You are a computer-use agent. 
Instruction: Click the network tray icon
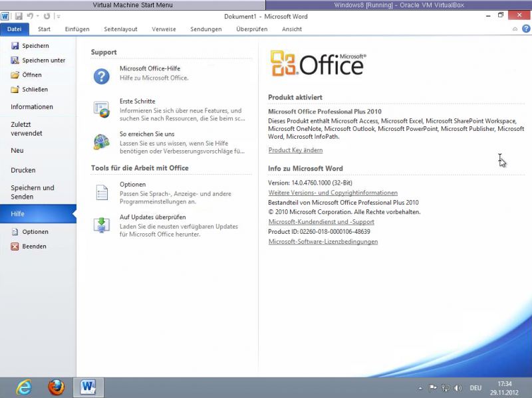click(x=446, y=388)
